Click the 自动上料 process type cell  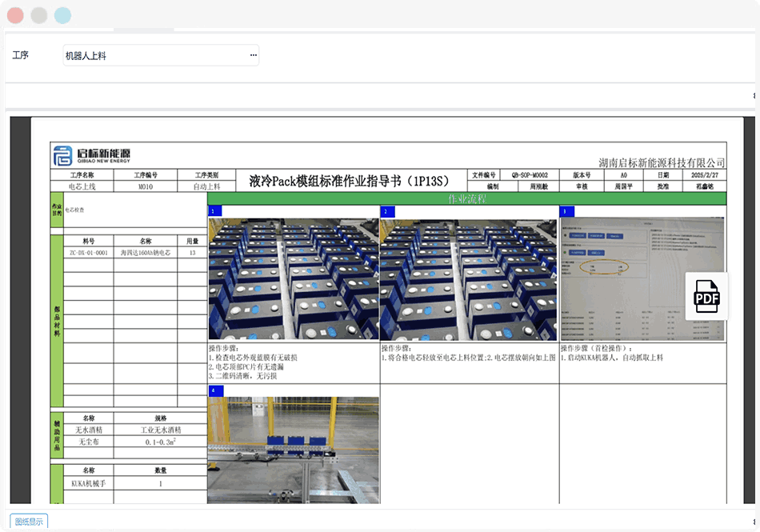pyautogui.click(x=206, y=186)
